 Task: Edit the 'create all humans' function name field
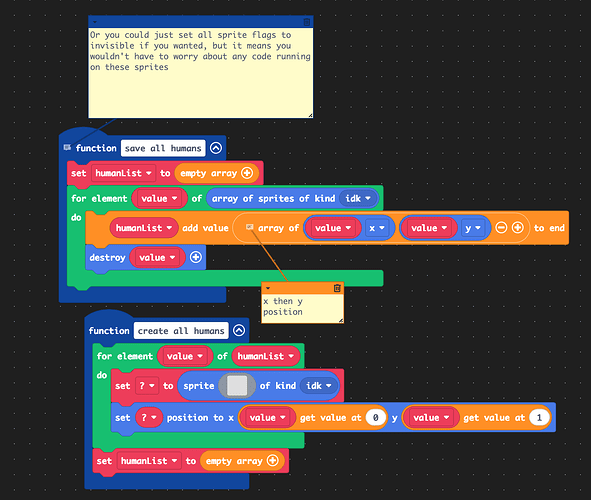(181, 331)
